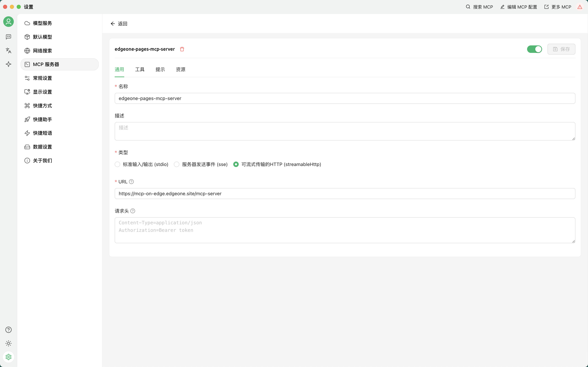Click URL help question mark icon
Screen dimensions: 588x367
point(131,182)
